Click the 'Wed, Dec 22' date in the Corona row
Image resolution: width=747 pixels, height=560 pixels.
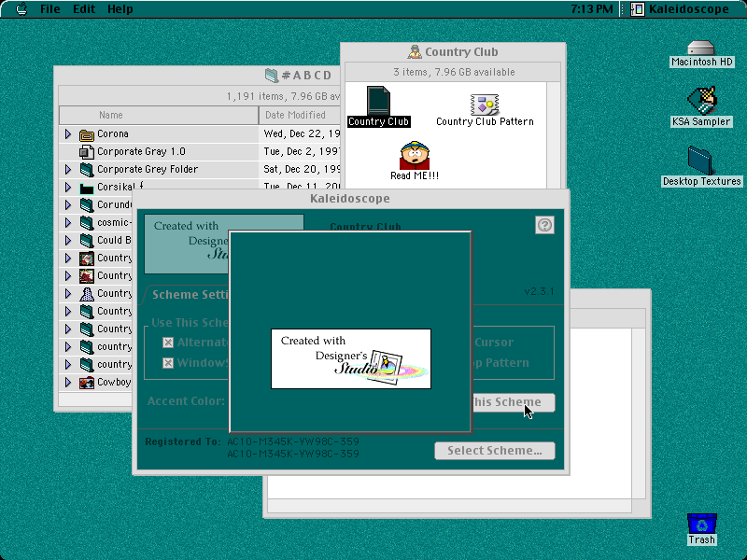click(x=302, y=133)
